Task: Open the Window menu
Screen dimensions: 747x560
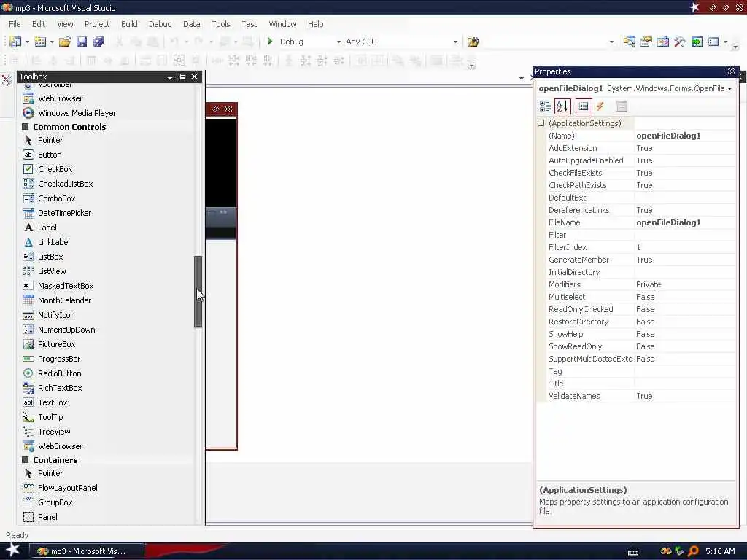Action: click(x=282, y=24)
